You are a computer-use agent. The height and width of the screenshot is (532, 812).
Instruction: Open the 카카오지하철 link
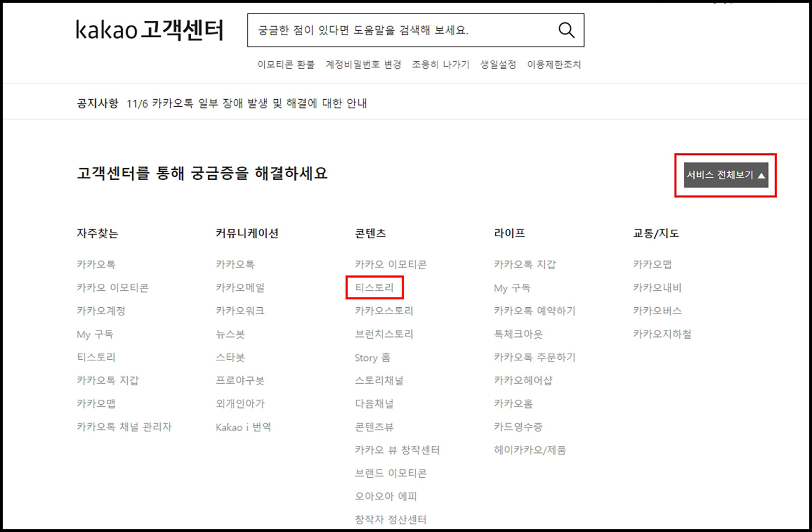[x=662, y=334]
